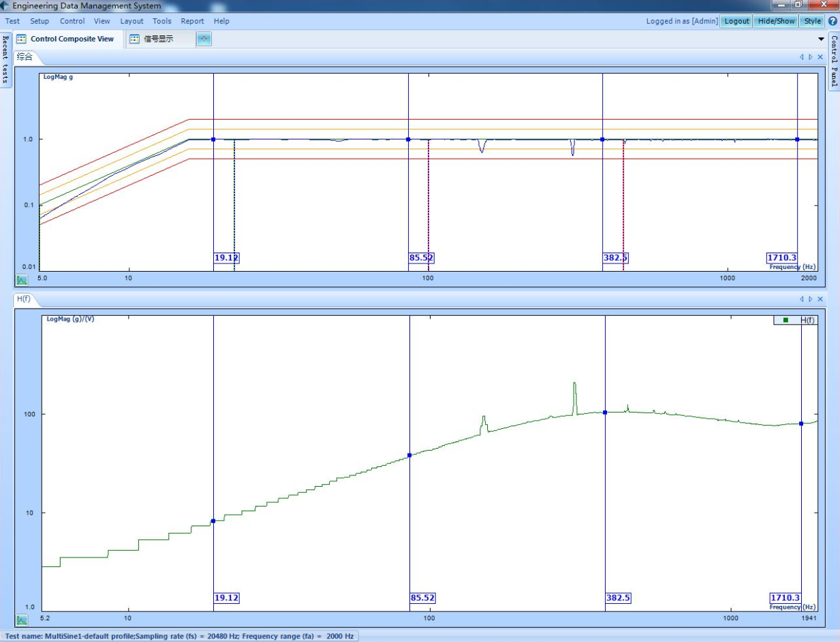840x642 pixels.
Task: Open the help question mark icon
Action: pyautogui.click(x=833, y=21)
